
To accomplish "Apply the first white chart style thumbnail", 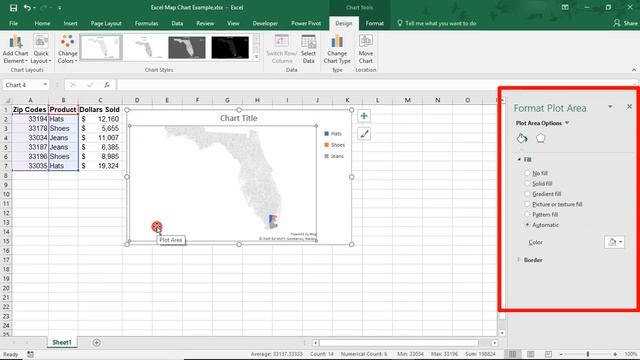I will (101, 47).
